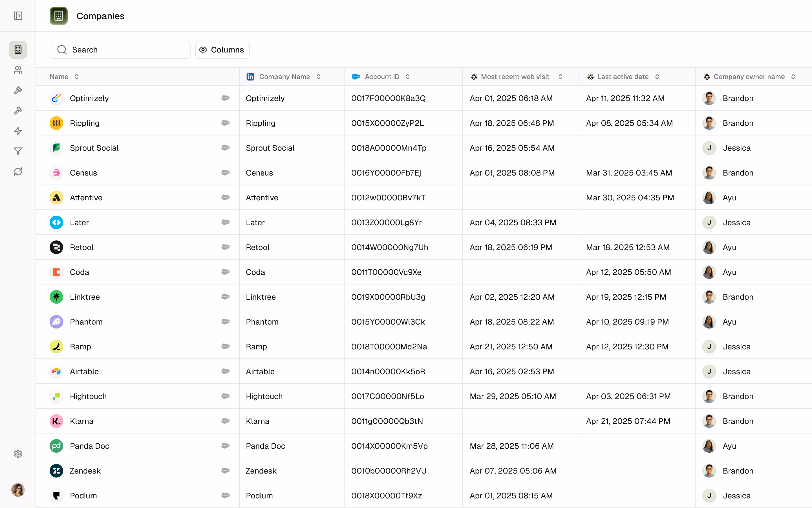
Task: Click Salesforce cloud icon in Klarna row
Action: (x=226, y=421)
